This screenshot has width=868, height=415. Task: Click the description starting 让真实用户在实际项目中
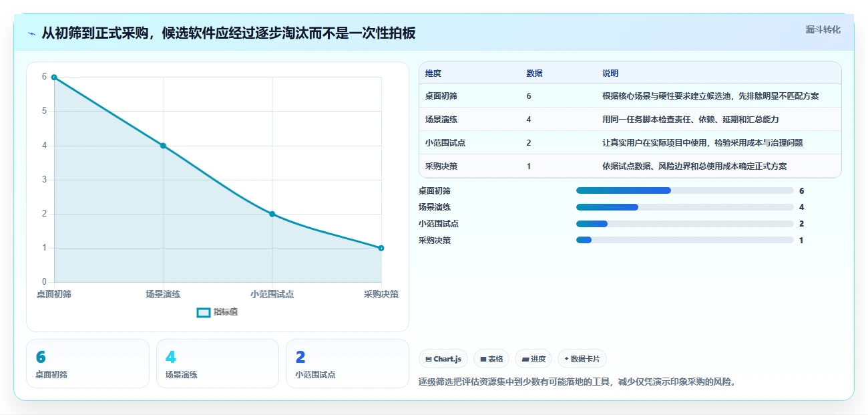[x=702, y=143]
